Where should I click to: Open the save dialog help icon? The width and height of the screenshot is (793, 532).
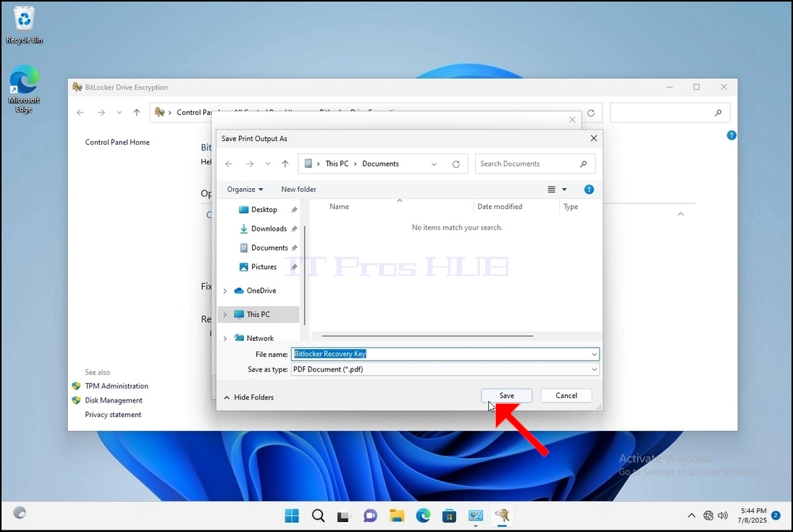[589, 190]
